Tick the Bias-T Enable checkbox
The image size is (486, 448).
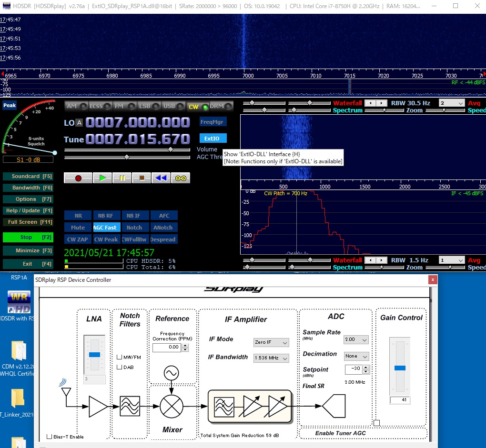(49, 437)
